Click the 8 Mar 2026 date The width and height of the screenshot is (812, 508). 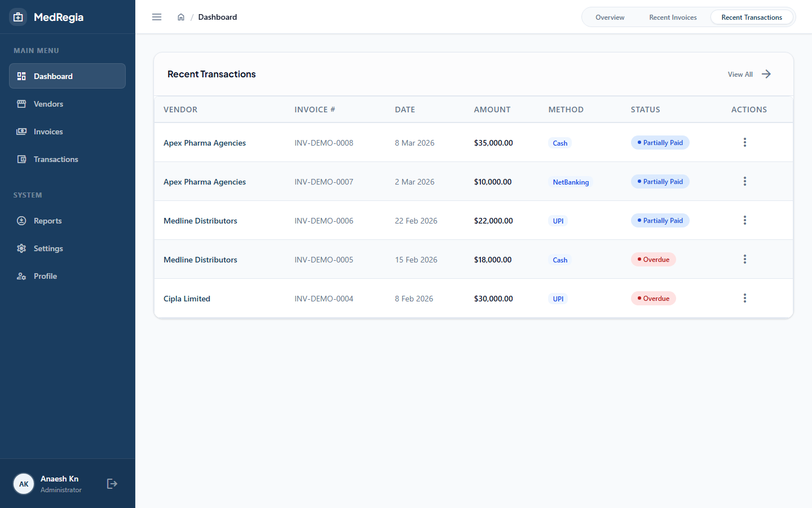[x=414, y=143]
